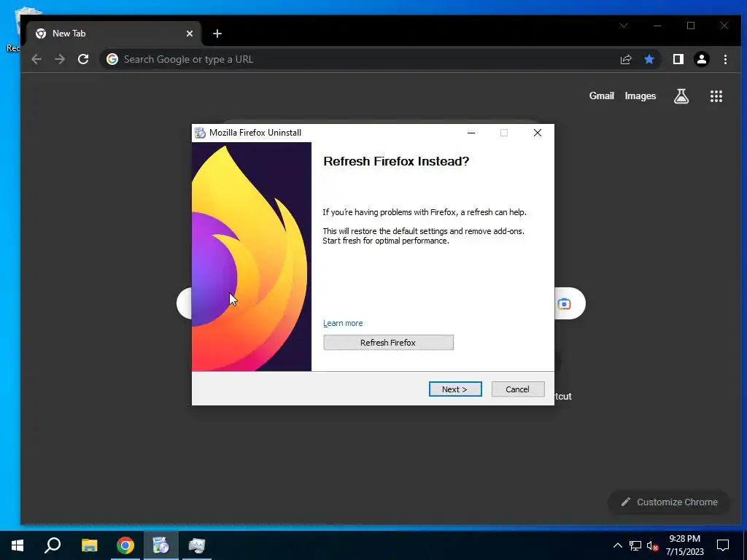Open the Google apps grid
The image size is (747, 560).
coord(716,96)
